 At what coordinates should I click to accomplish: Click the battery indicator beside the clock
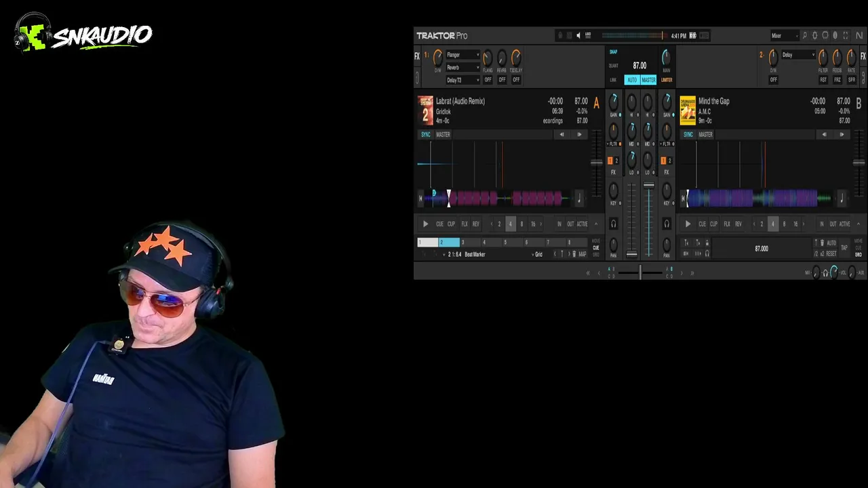(692, 36)
